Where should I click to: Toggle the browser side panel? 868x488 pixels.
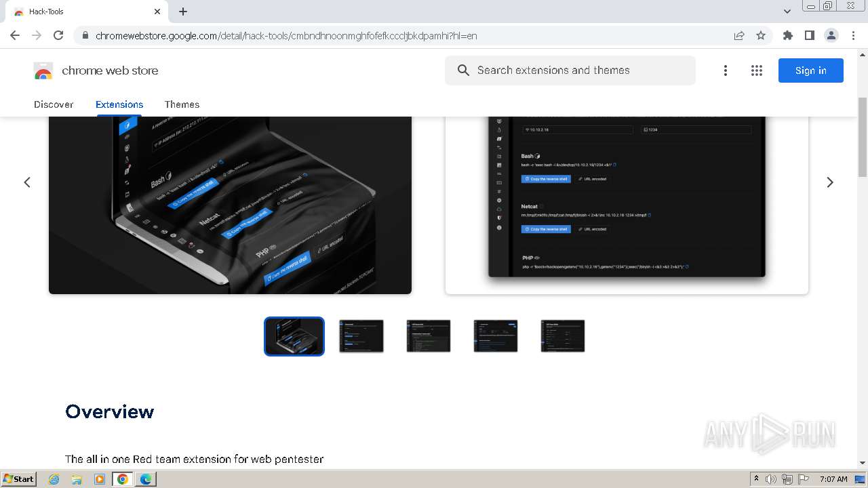point(809,35)
